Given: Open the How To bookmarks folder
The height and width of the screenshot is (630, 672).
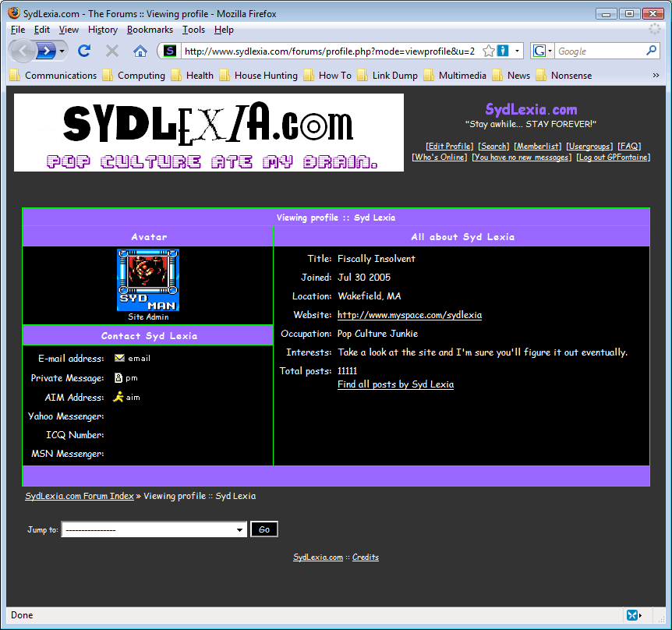Looking at the screenshot, I should pos(328,76).
